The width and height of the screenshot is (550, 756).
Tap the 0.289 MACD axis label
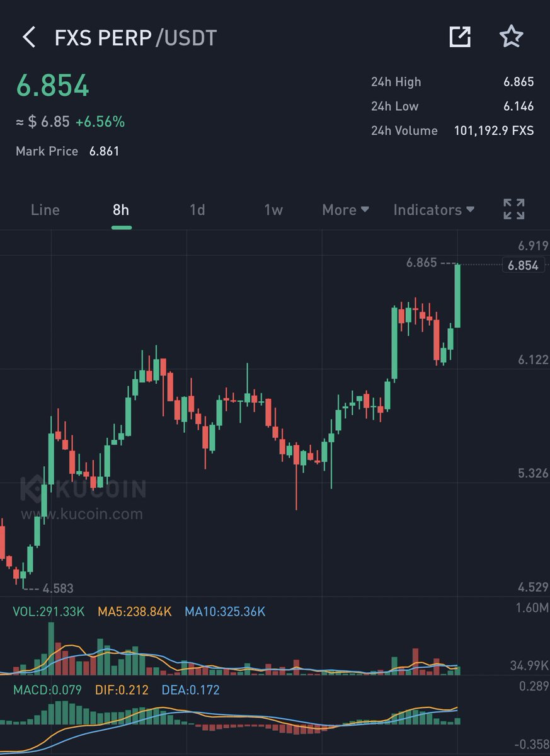(534, 685)
